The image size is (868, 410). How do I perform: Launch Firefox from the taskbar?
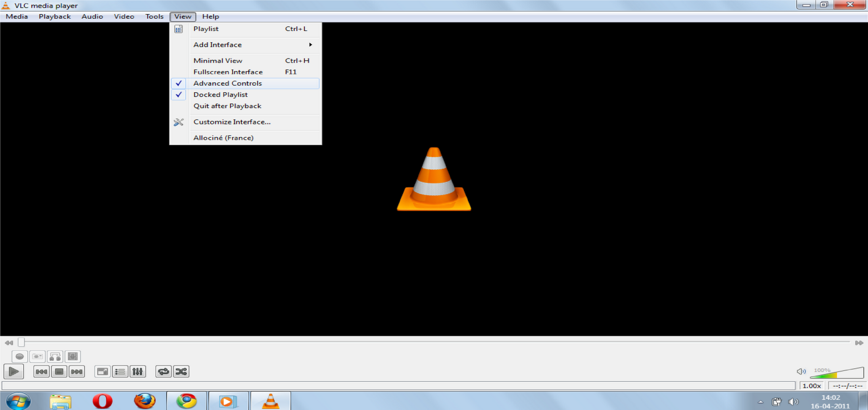(x=144, y=401)
